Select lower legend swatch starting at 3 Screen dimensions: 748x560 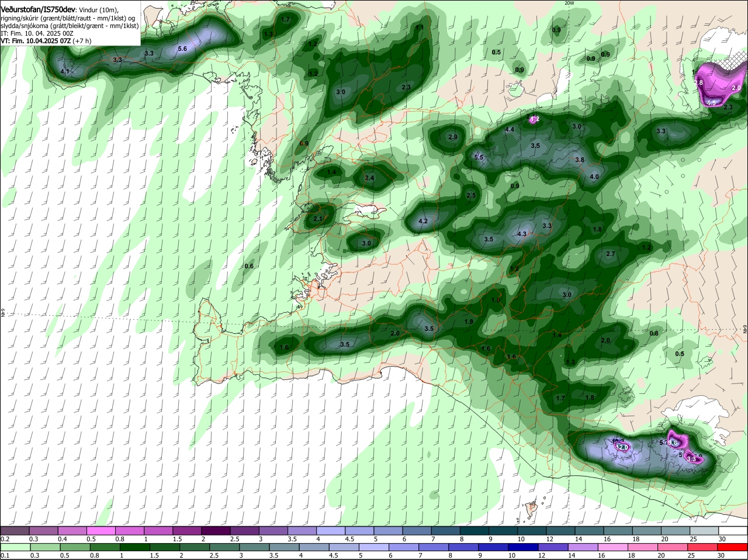point(254,547)
